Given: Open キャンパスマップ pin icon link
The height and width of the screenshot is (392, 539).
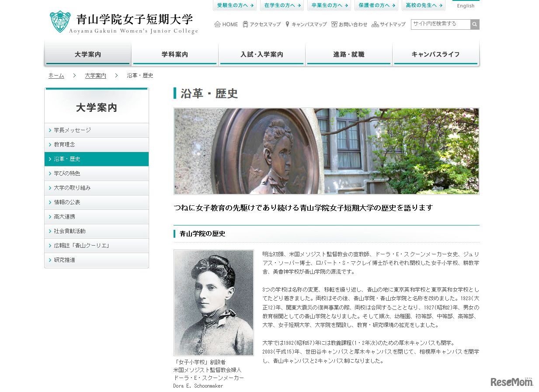Looking at the screenshot, I should point(287,24).
